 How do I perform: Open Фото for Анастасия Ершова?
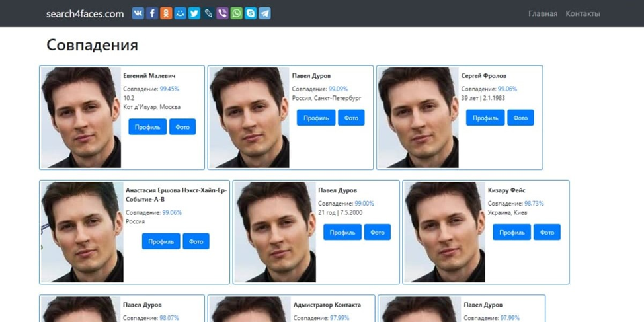click(x=196, y=241)
